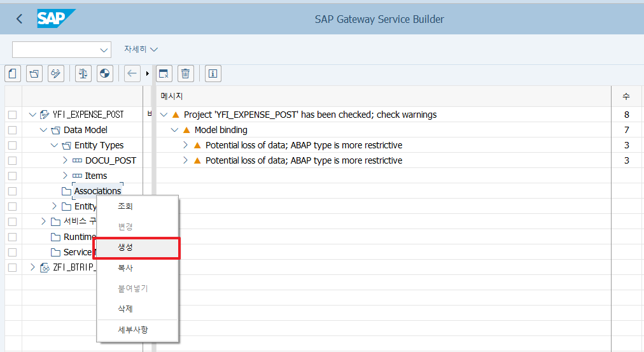
Task: Open the transaction command field dropdown
Action: pyautogui.click(x=104, y=50)
